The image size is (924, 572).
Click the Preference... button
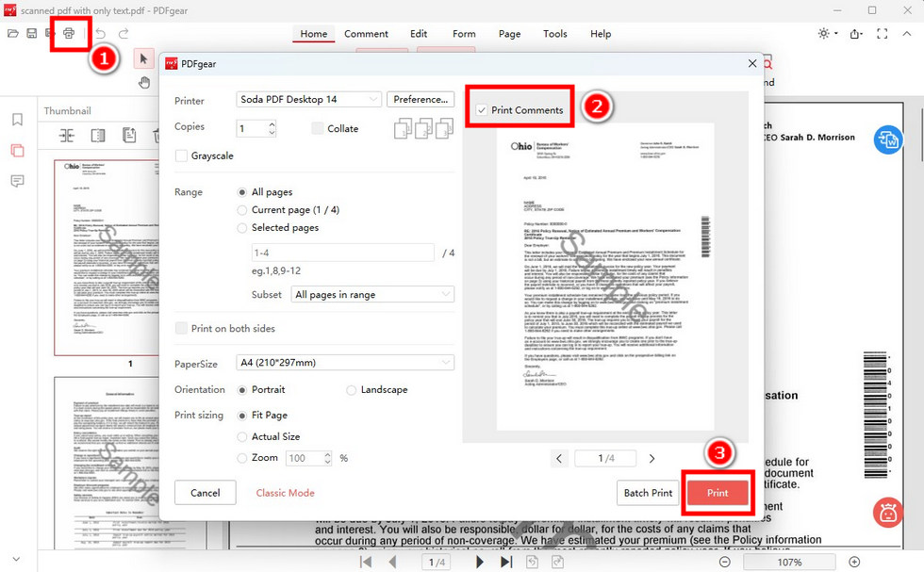pos(421,100)
